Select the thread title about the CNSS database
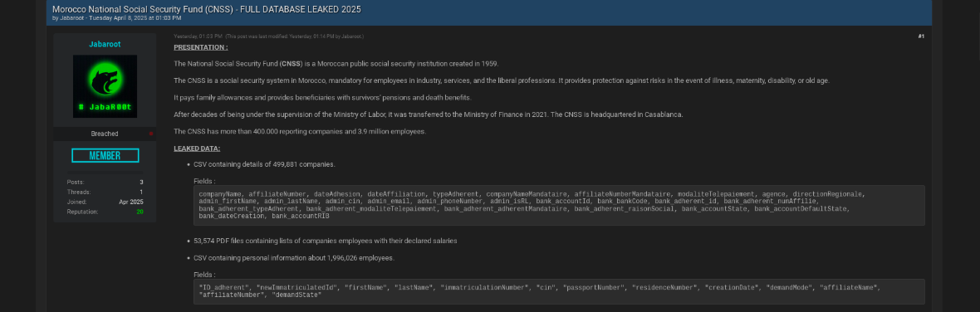This screenshot has height=312, width=980. (206, 9)
